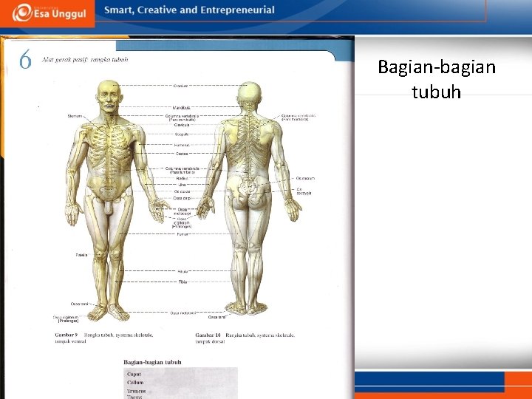Click the 'Os sacrum' label
This screenshot has height=399, width=532.
[305, 178]
